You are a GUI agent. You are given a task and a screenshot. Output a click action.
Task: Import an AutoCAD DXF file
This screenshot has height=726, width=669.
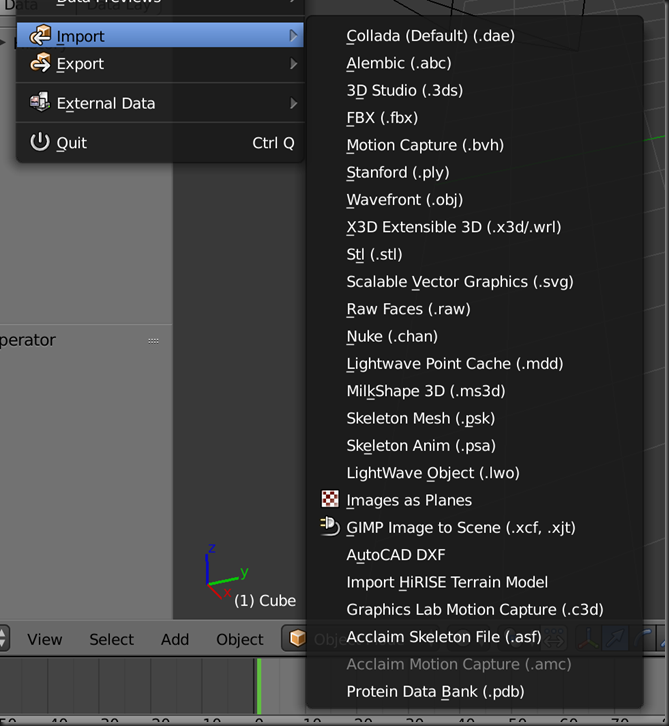(x=475, y=555)
